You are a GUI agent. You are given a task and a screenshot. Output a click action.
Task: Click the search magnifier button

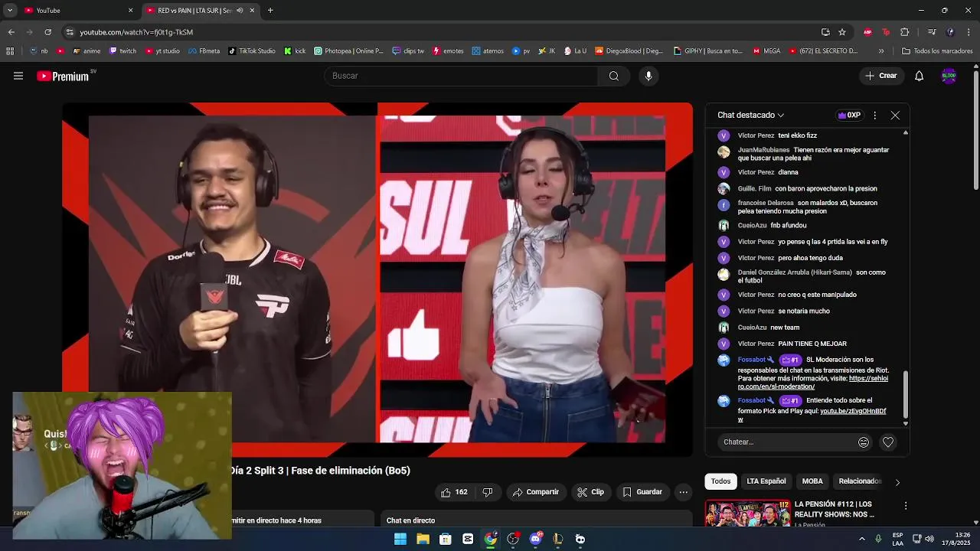point(613,76)
